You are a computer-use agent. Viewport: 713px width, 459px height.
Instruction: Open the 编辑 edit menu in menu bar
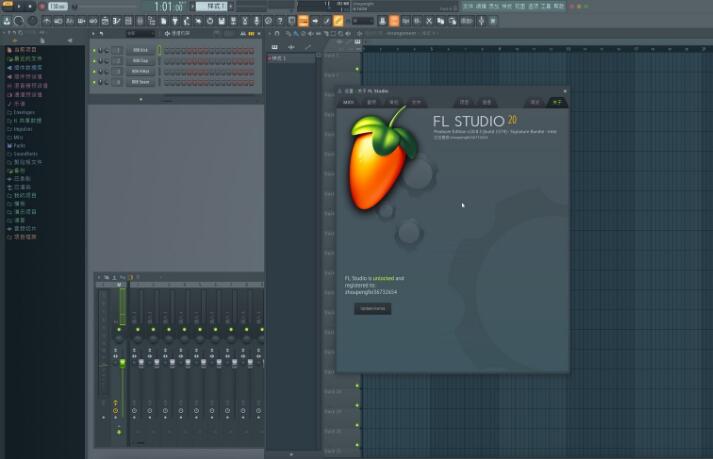tap(481, 6)
